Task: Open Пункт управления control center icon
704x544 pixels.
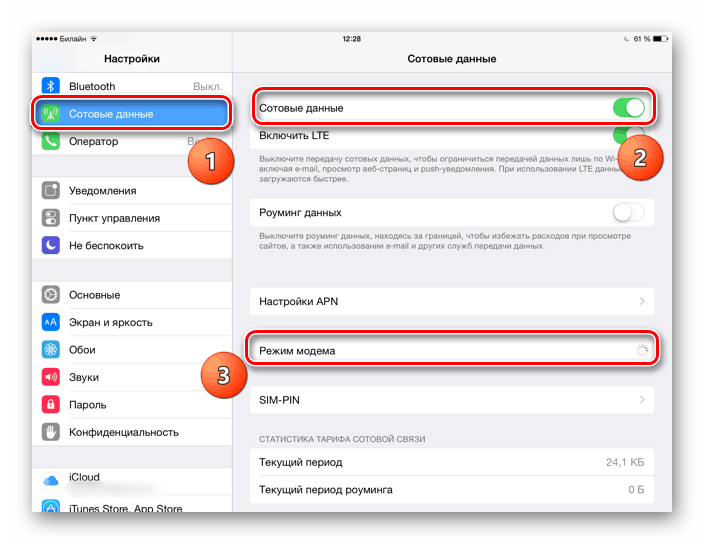Action: tap(51, 218)
